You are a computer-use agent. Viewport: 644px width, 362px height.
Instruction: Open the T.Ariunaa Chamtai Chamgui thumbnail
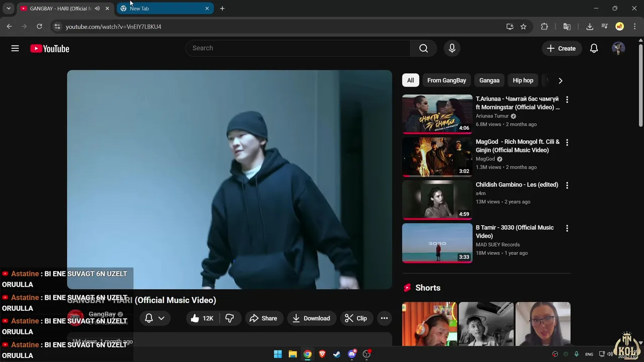pos(437,114)
